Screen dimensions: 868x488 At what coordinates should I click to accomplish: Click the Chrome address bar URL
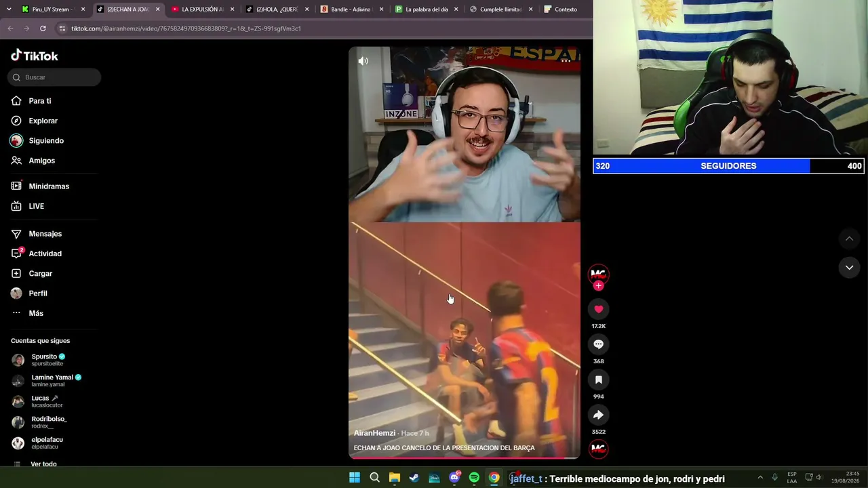(x=186, y=28)
